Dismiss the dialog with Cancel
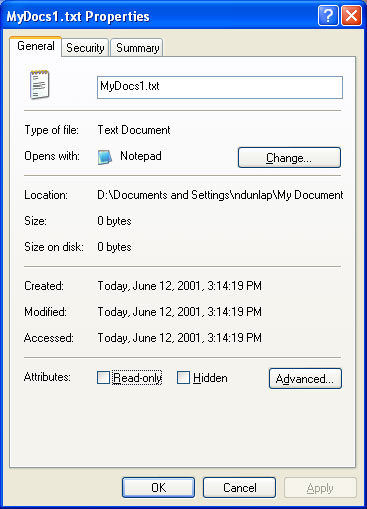This screenshot has height=509, width=367. pos(239,488)
